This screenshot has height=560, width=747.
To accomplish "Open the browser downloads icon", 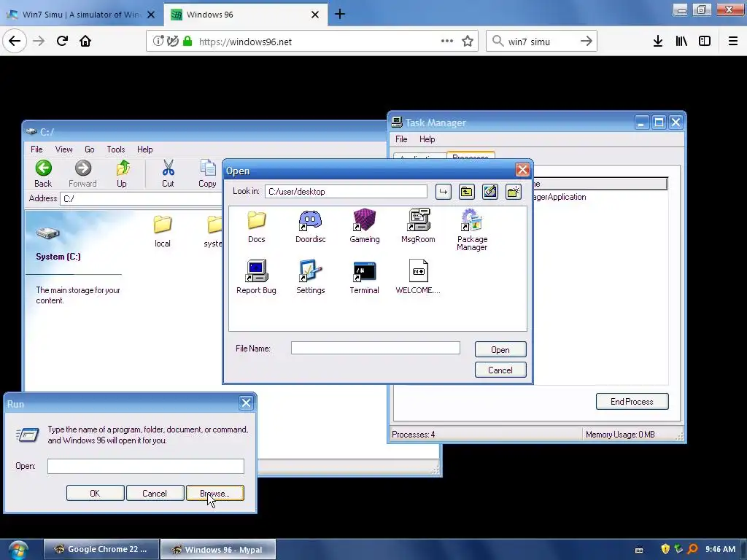I will (x=658, y=42).
